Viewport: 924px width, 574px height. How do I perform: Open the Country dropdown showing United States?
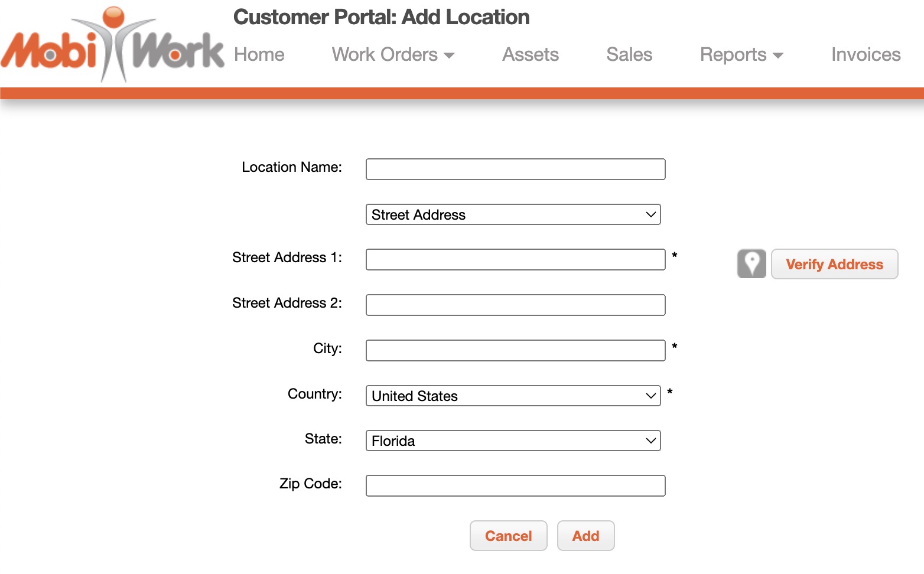pos(513,396)
